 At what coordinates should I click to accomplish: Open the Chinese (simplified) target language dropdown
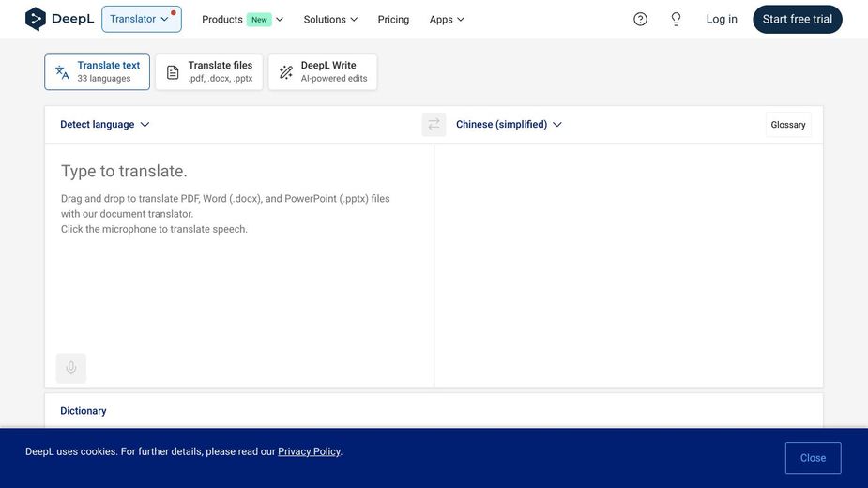pyautogui.click(x=509, y=125)
